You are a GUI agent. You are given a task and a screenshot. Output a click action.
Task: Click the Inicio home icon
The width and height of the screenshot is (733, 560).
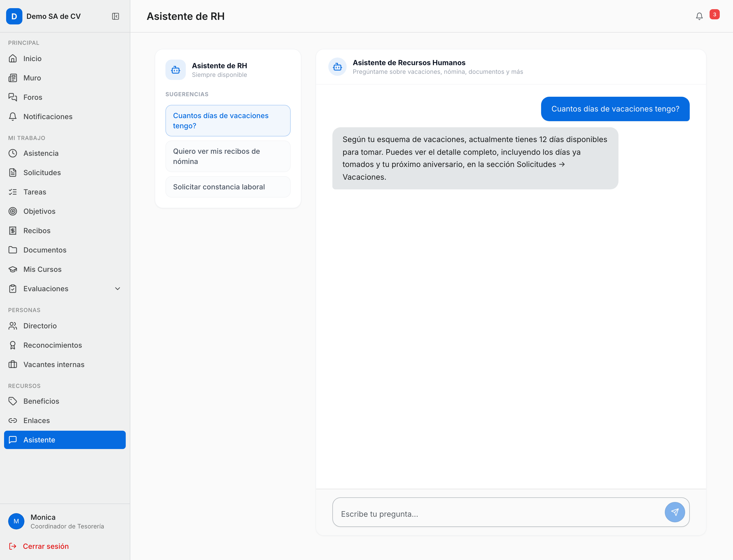(x=13, y=58)
